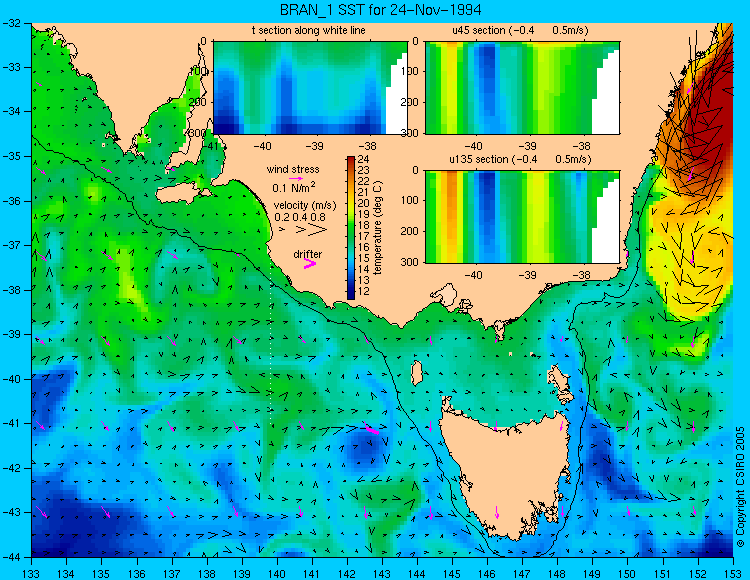Click the 't section along white line' heading

point(309,31)
